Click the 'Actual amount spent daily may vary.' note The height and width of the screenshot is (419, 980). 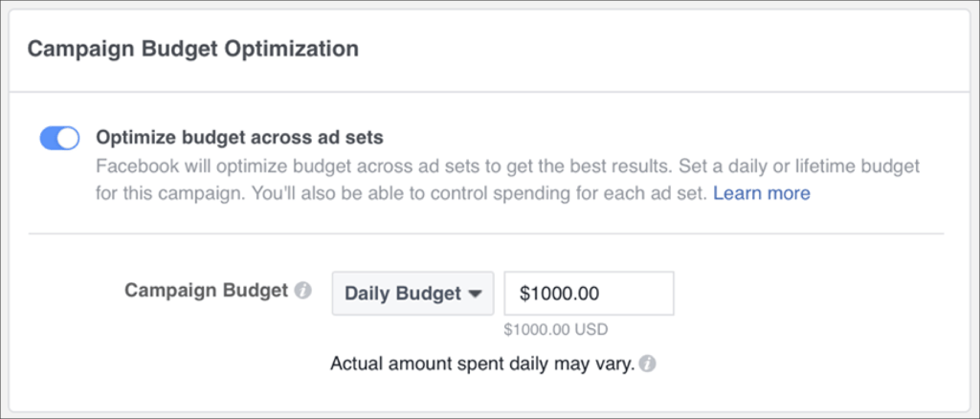click(x=482, y=364)
